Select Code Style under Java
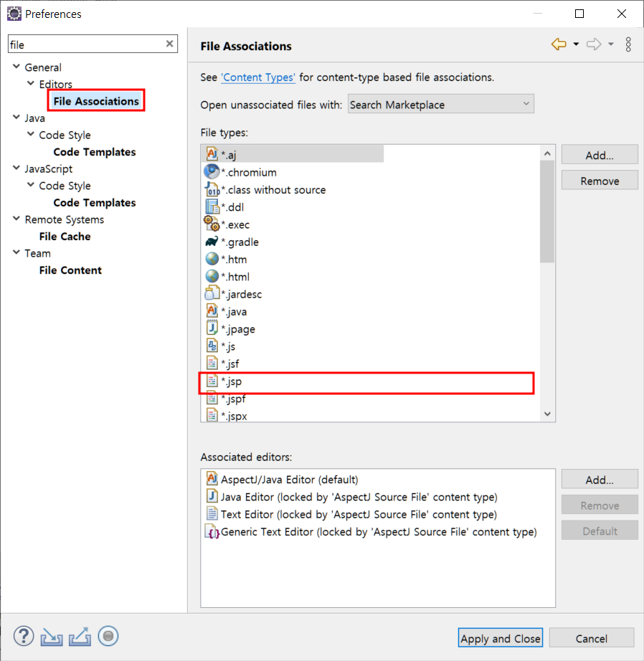 click(x=65, y=135)
